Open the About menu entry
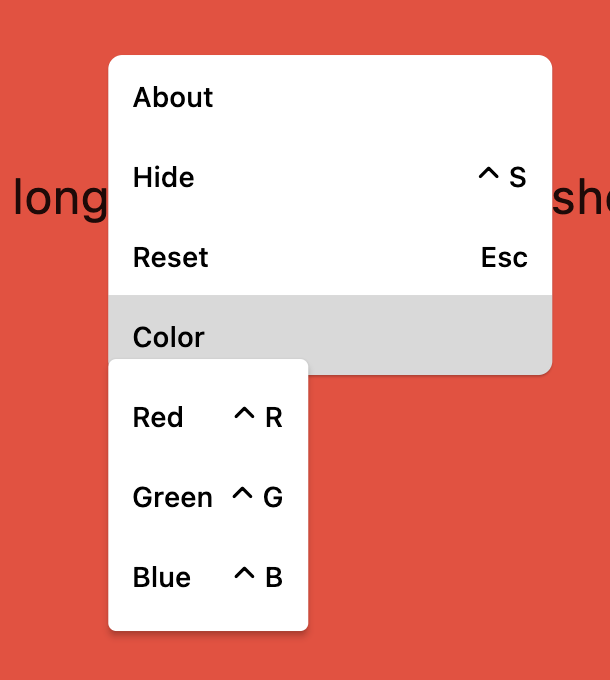 tap(173, 97)
